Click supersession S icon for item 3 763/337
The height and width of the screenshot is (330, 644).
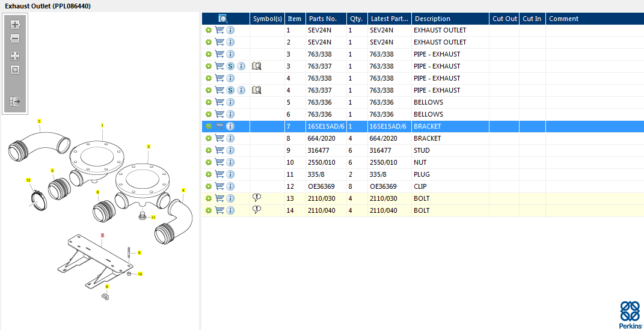pyautogui.click(x=230, y=66)
